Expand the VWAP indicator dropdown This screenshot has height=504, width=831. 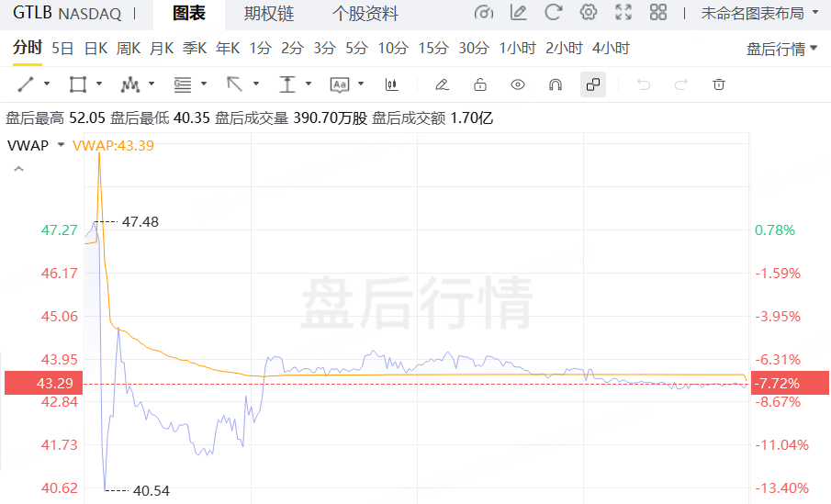[x=61, y=145]
